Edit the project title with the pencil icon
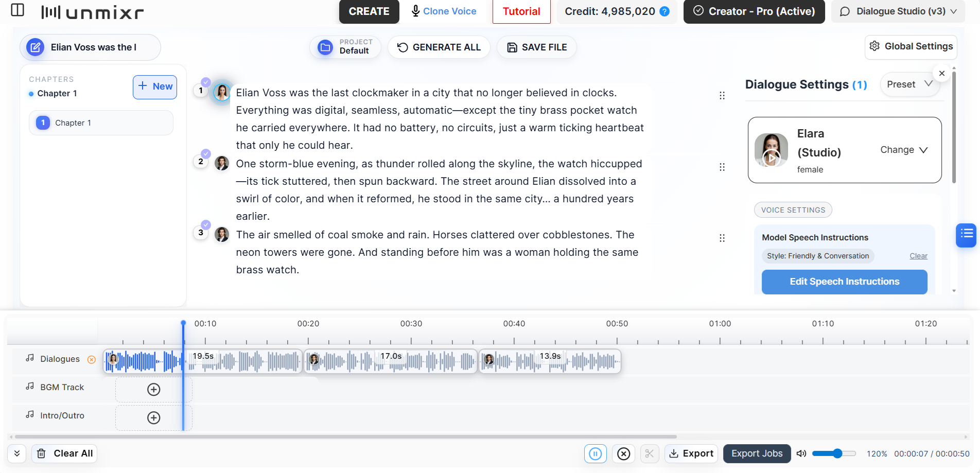Screen dimensions: 980x473 point(35,47)
